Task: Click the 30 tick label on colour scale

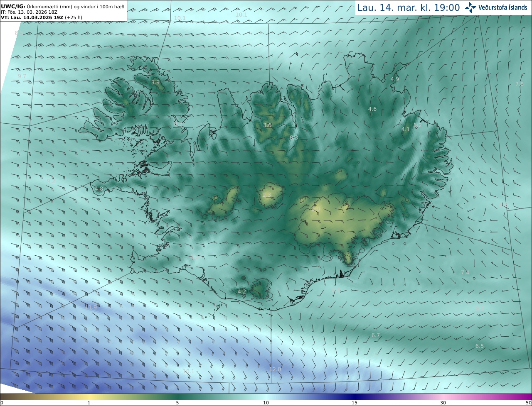Action: 443,403
